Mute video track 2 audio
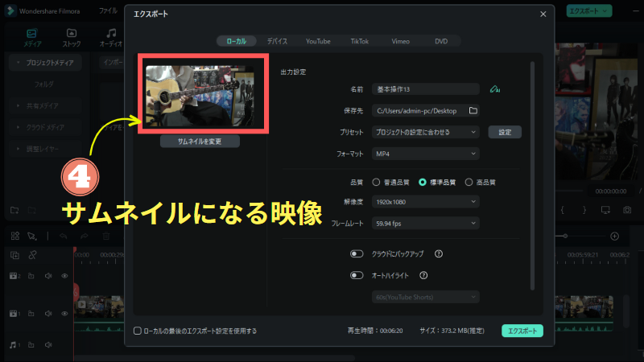644x362 pixels. pos(48,276)
